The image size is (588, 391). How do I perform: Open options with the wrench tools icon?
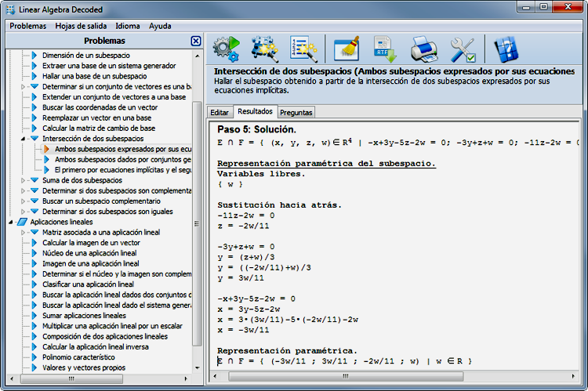(x=463, y=49)
